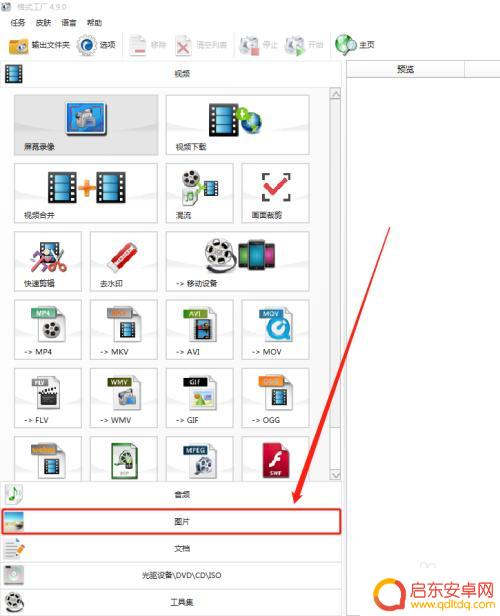Expand the audio (音频) category section
Screen dimensions: 500x616
pos(171,495)
